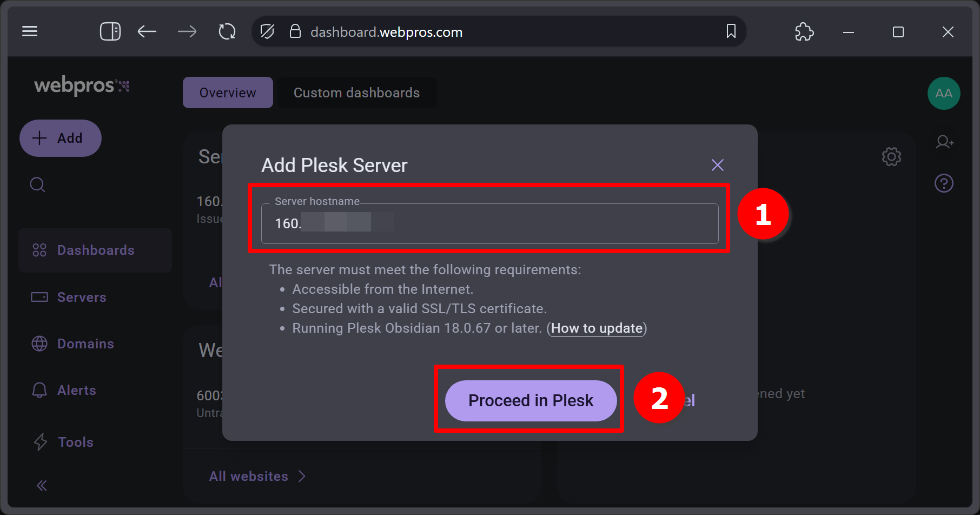This screenshot has height=515, width=980.
Task: Minimize the browser window
Action: coord(849,32)
